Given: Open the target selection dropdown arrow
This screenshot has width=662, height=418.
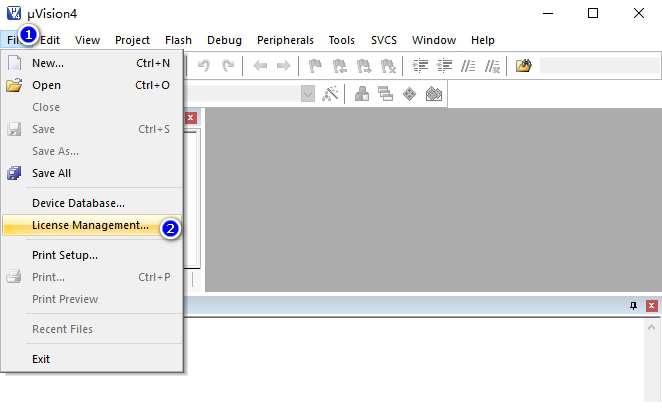Looking at the screenshot, I should pos(308,94).
